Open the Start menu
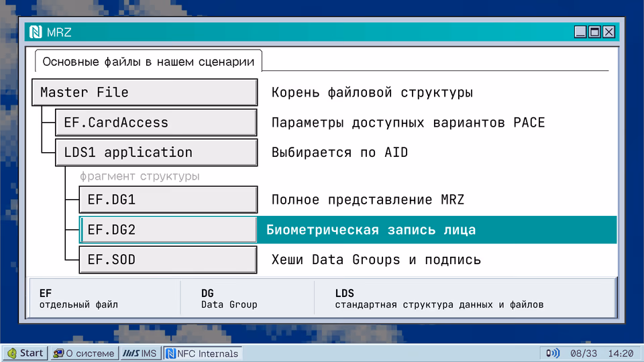The height and width of the screenshot is (362, 644). [25, 353]
